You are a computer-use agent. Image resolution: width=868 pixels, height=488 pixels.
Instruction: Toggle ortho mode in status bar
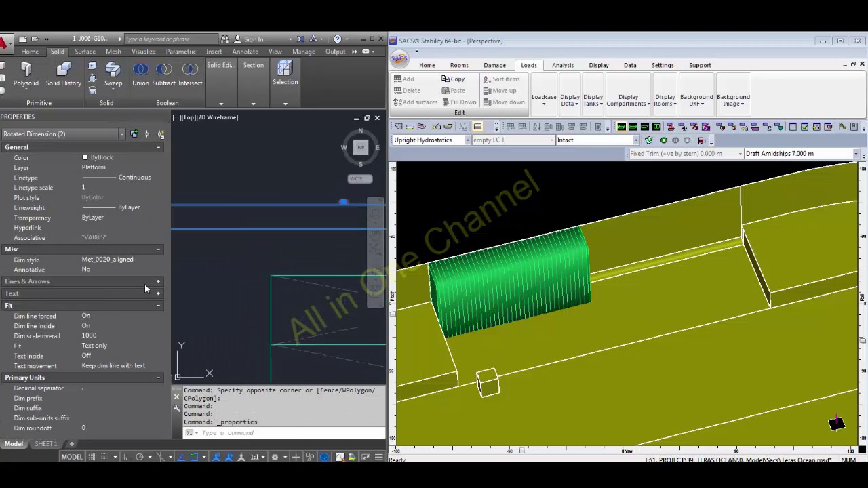pos(127,457)
